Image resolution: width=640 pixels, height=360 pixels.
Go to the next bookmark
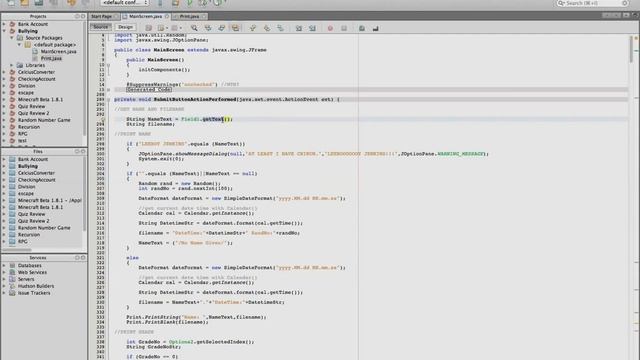267,28
